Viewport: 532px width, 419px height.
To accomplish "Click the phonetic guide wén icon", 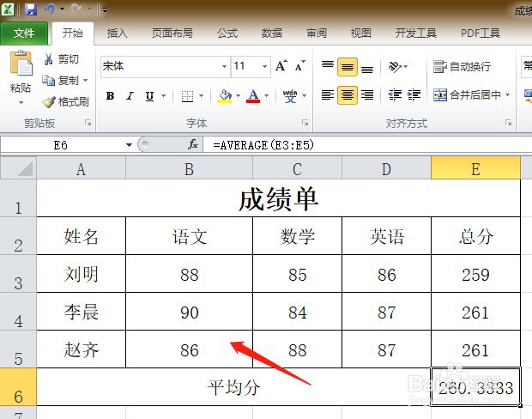I will pos(290,96).
